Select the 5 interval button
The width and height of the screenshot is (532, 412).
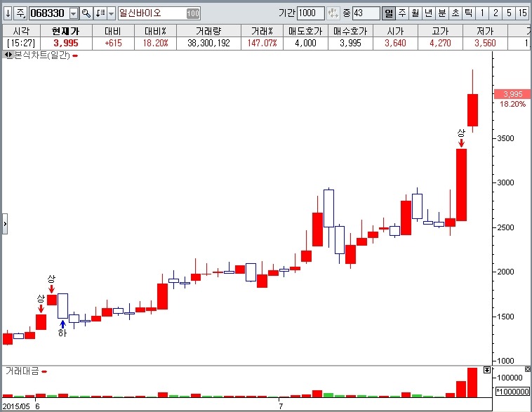tap(509, 13)
